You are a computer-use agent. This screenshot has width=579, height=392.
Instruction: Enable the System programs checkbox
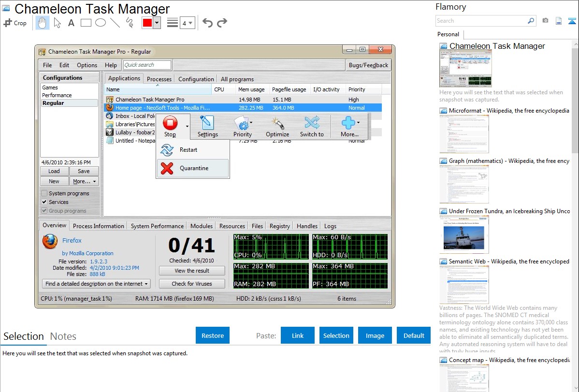coord(44,193)
